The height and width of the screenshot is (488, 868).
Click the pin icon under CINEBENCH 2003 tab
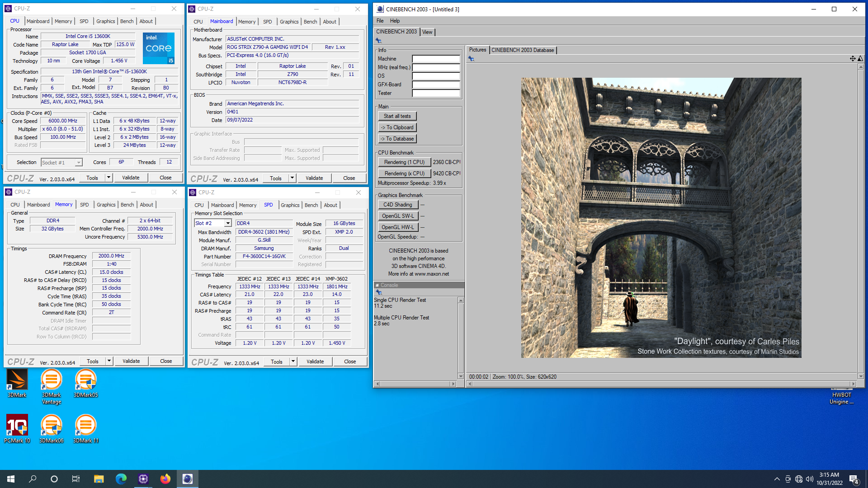[x=379, y=41]
